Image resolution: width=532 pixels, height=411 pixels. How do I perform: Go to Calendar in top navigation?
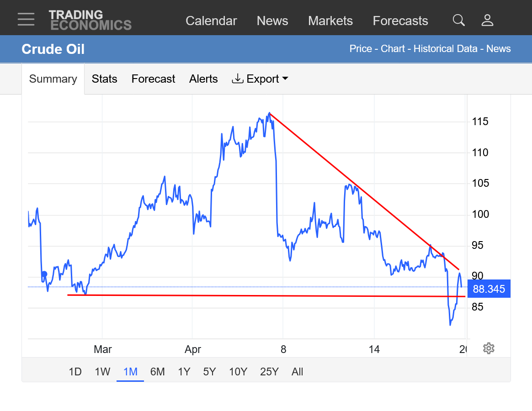(211, 21)
